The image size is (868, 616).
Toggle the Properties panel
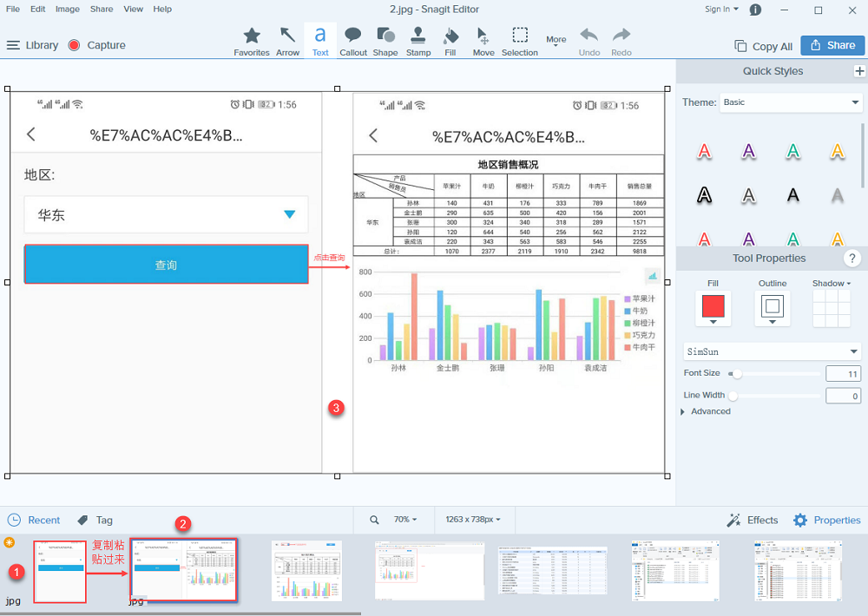[x=826, y=521]
